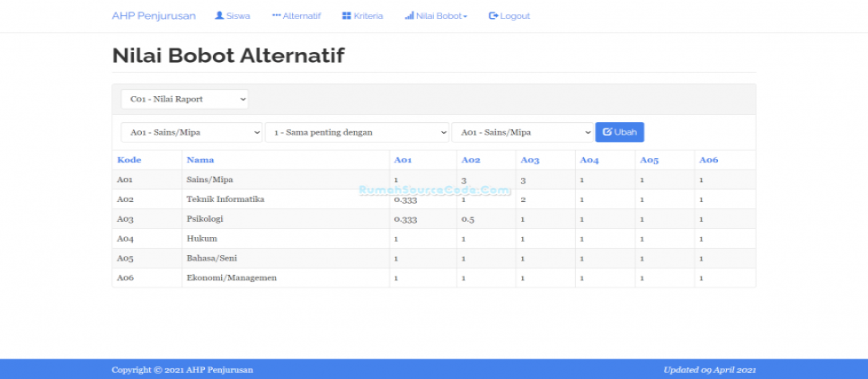Click the Alternatif dots icon
This screenshot has width=868, height=379.
click(x=276, y=16)
